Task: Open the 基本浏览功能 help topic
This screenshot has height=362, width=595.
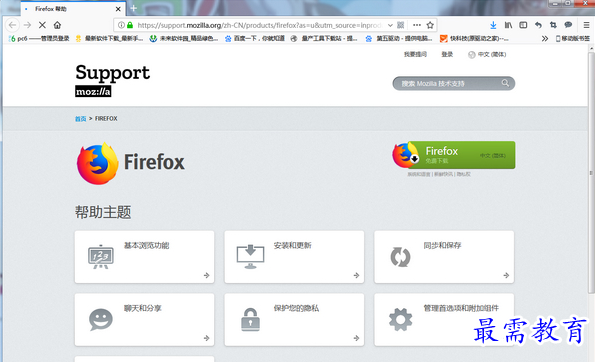Action: click(145, 257)
